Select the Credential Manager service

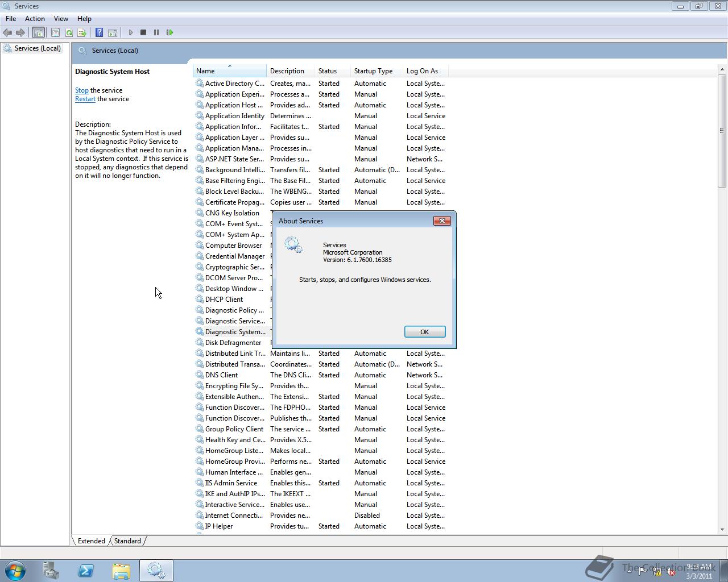point(235,256)
